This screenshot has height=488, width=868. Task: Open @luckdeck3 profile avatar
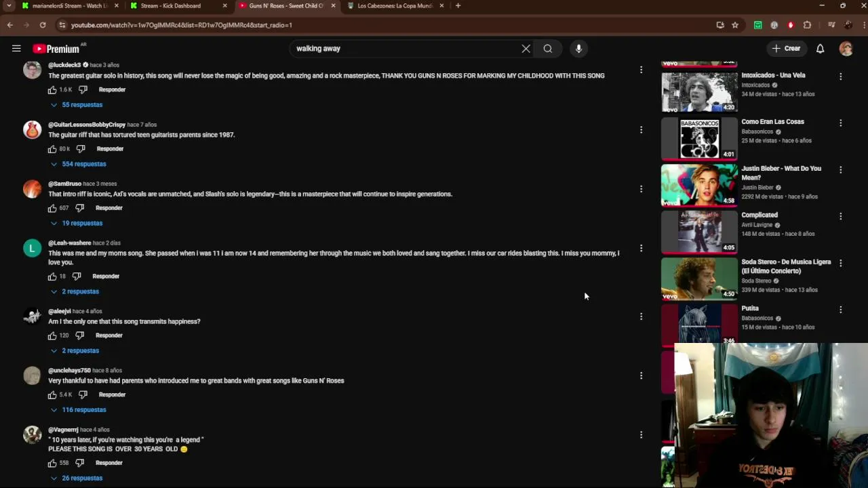point(32,70)
